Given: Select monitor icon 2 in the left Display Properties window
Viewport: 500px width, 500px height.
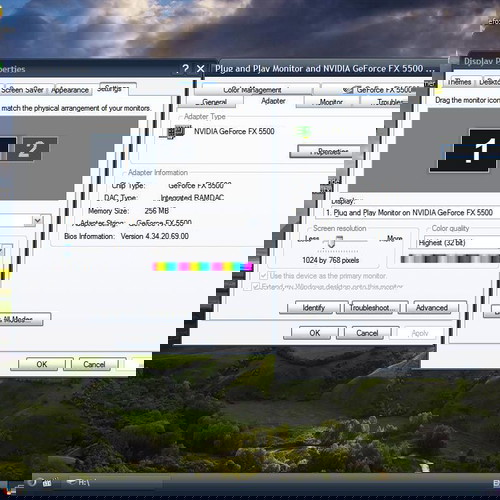Looking at the screenshot, I should (x=32, y=148).
